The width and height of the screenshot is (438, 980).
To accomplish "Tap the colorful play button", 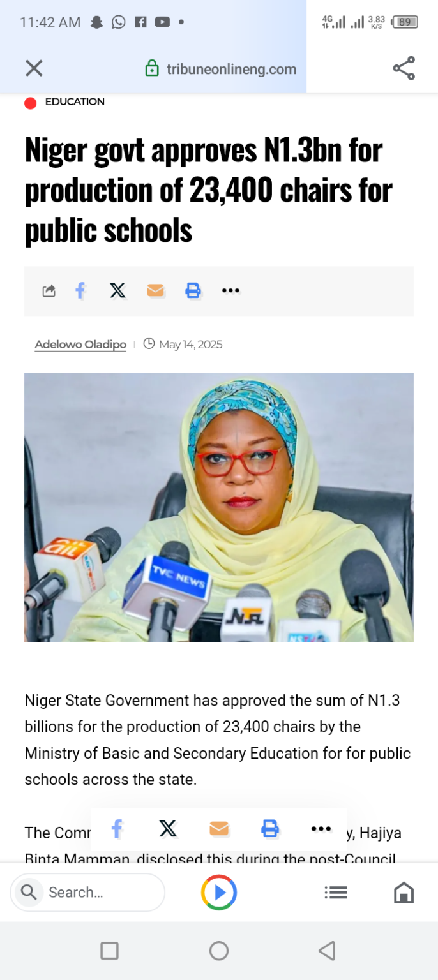I will (x=219, y=892).
